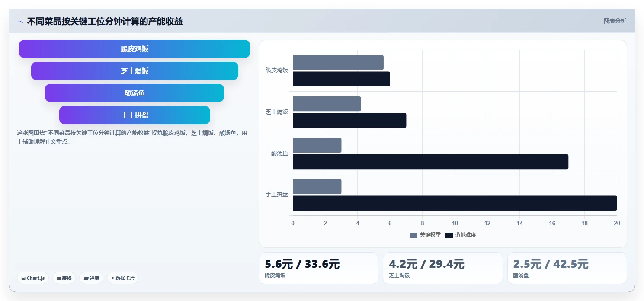The height and width of the screenshot is (301, 644).
Task: Click the 酸汤鱼 关键权重 gray bar
Action: coord(317,145)
